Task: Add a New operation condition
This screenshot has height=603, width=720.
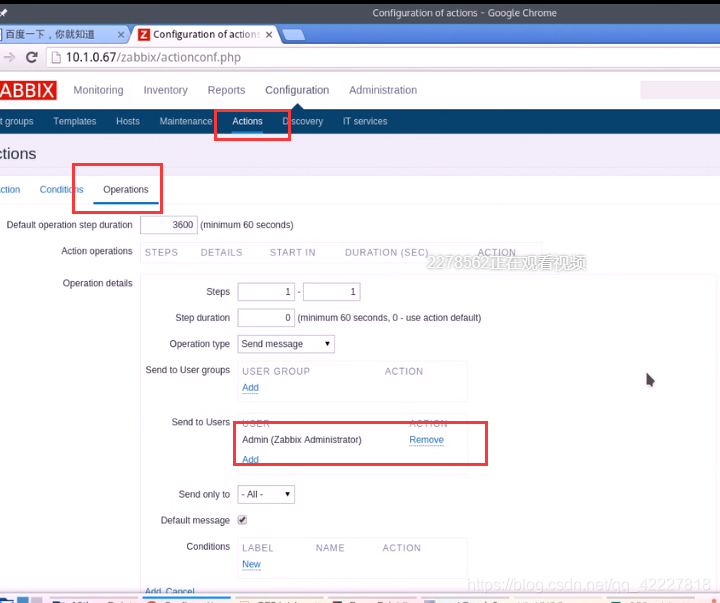Action: pos(251,564)
